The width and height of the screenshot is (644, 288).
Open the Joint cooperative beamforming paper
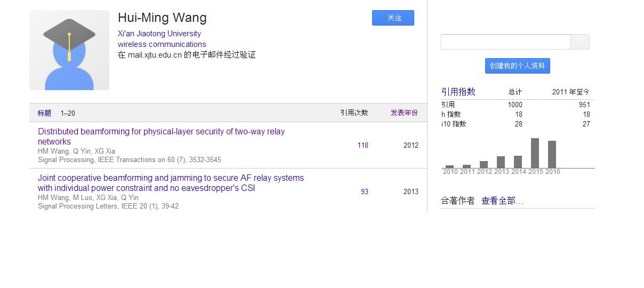click(x=171, y=183)
